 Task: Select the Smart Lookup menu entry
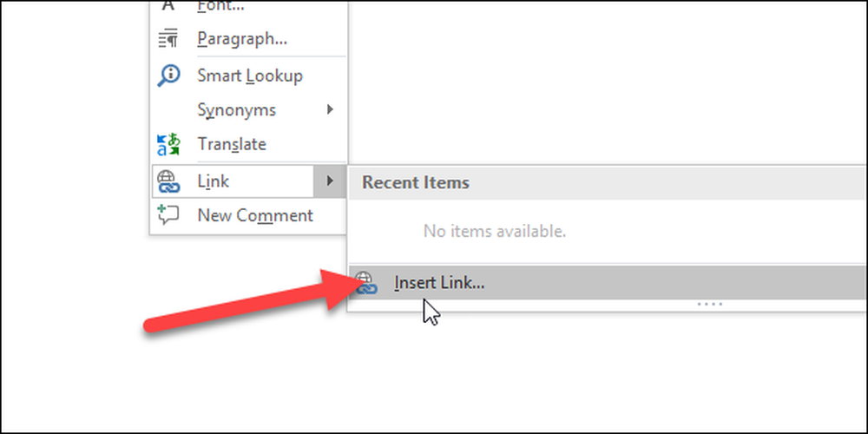[x=250, y=76]
